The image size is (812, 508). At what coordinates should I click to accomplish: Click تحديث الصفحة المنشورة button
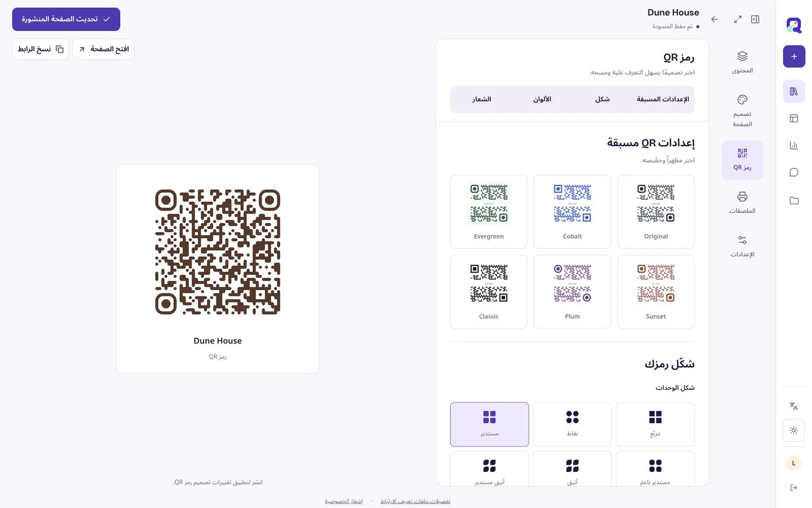tap(66, 19)
